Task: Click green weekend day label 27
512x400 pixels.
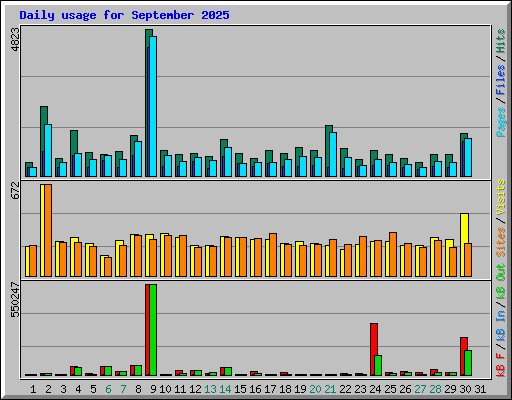Action: pyautogui.click(x=420, y=389)
